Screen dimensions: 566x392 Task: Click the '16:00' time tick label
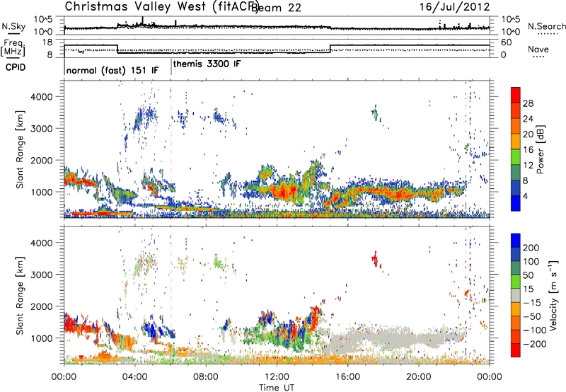pos(347,377)
